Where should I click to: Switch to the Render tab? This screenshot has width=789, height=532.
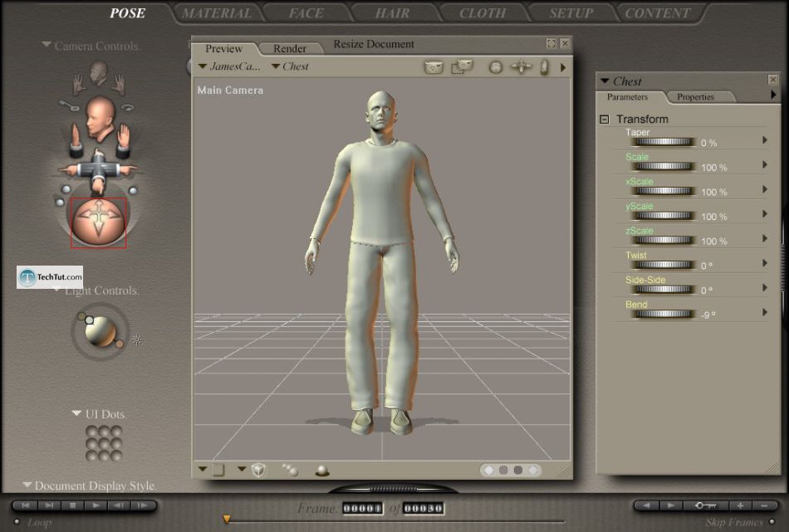[290, 49]
